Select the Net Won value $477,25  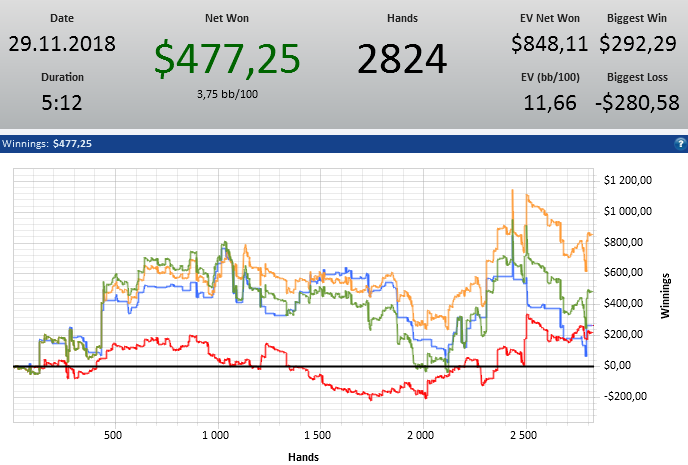click(227, 58)
